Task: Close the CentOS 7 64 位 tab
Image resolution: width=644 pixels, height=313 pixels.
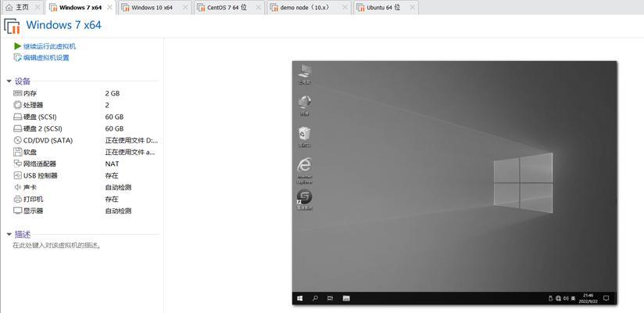Action: [x=259, y=7]
